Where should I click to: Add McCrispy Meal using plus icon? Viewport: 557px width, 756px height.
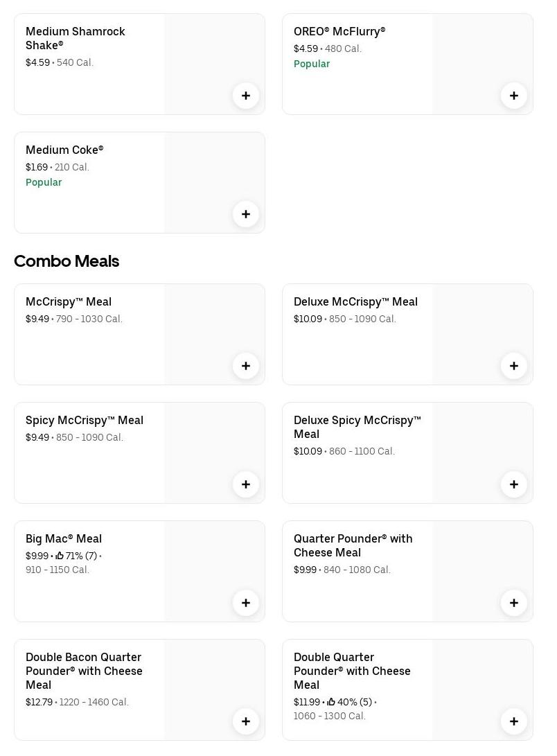point(246,366)
